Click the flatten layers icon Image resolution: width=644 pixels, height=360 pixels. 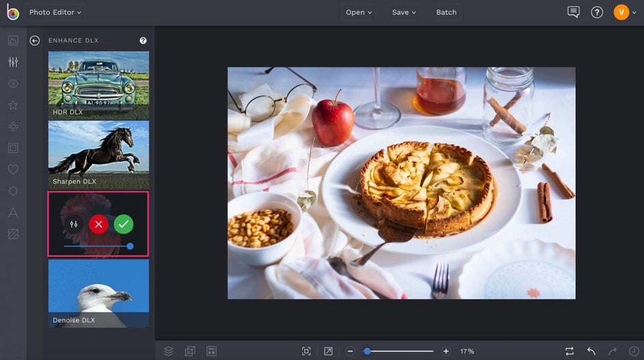click(190, 351)
